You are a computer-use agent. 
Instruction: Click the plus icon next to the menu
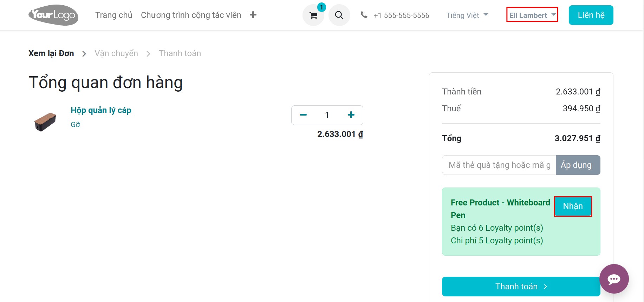click(253, 15)
